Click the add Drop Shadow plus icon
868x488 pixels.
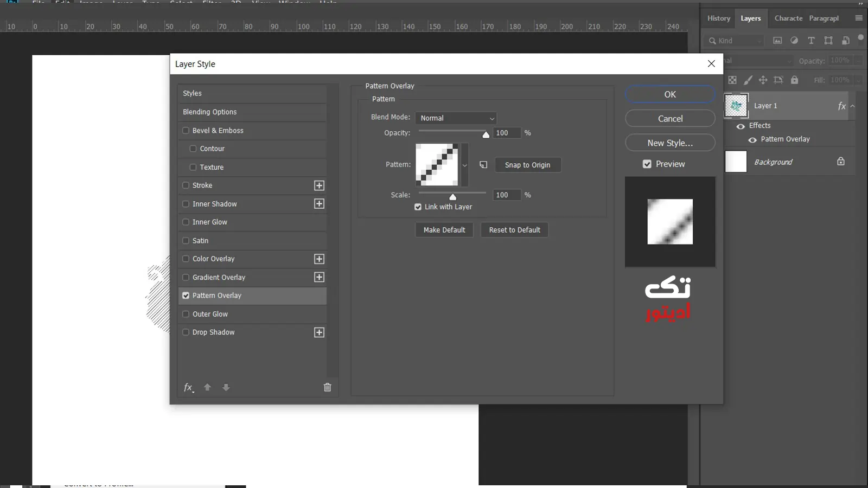(x=319, y=332)
